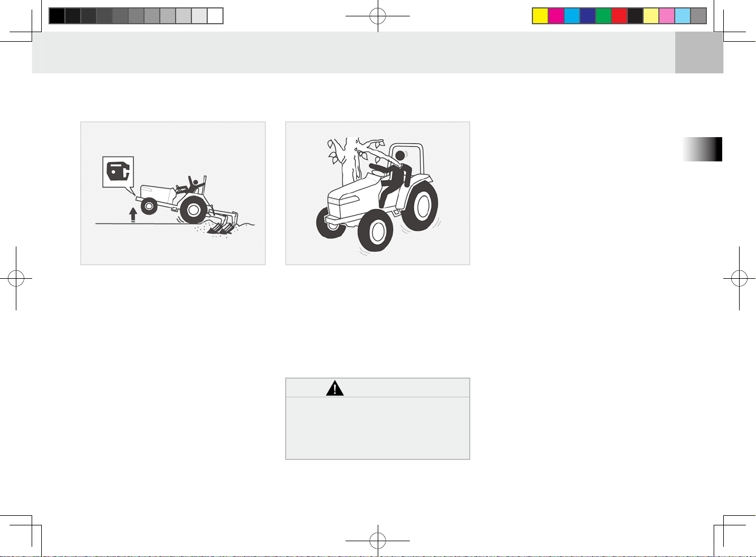Select the engine symbol callout icon
The height and width of the screenshot is (557, 756).
pos(118,172)
